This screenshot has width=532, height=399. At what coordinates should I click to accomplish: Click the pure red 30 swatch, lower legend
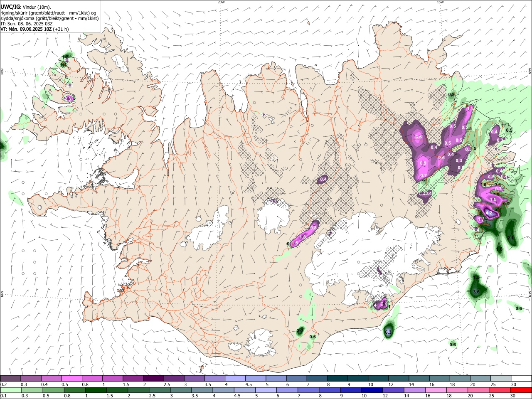tap(521, 390)
